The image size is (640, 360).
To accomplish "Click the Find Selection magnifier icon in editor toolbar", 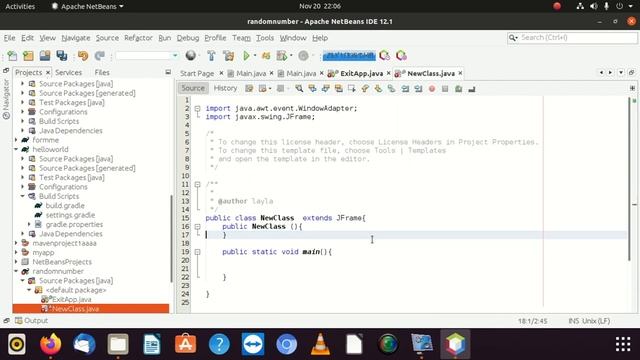I will pos(299,89).
